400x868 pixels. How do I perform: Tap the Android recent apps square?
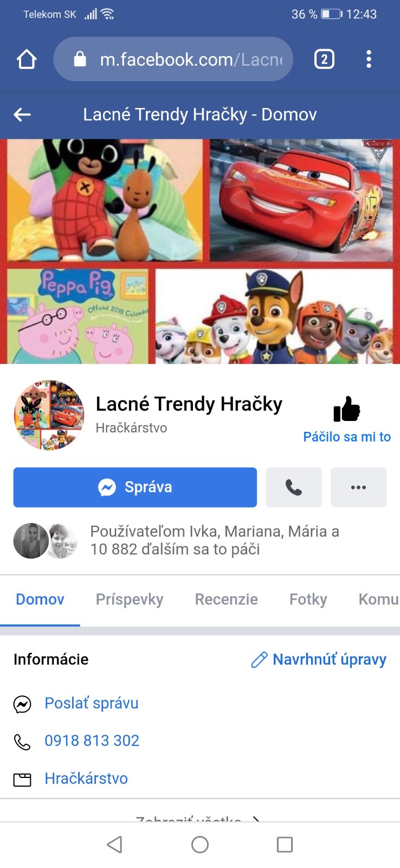pos(285,845)
